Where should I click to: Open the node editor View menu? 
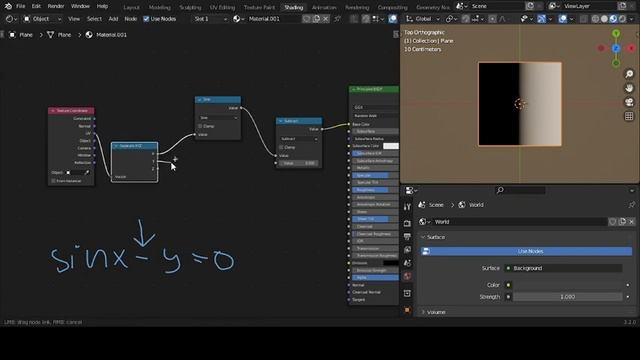pos(74,19)
